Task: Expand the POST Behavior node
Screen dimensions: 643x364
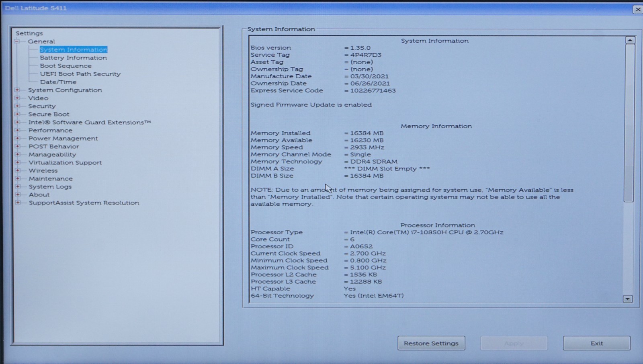Action: pos(17,146)
